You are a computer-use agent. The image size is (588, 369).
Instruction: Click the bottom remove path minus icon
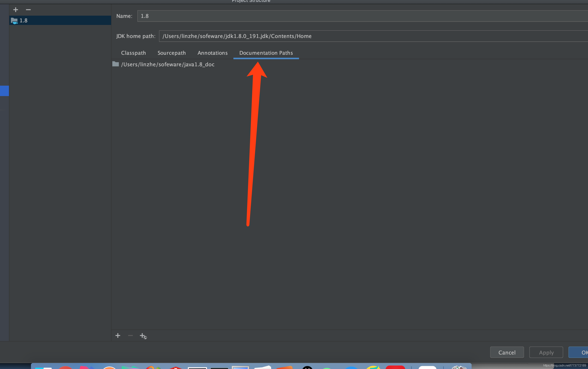click(x=130, y=336)
